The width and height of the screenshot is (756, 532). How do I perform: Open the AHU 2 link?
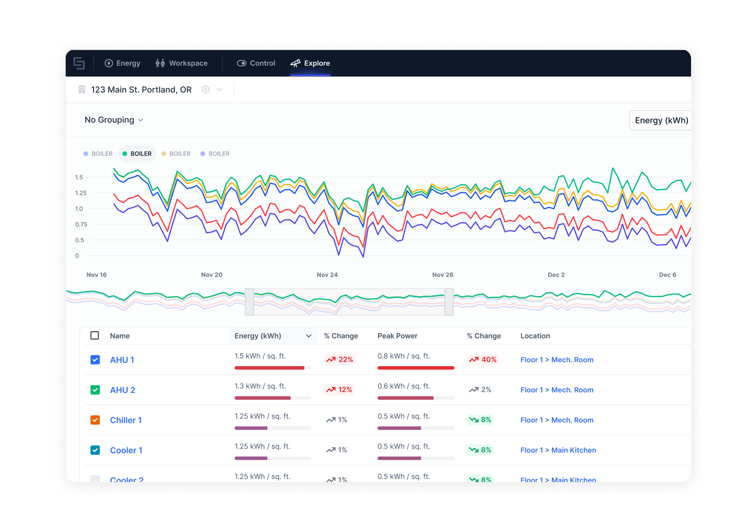coord(122,390)
